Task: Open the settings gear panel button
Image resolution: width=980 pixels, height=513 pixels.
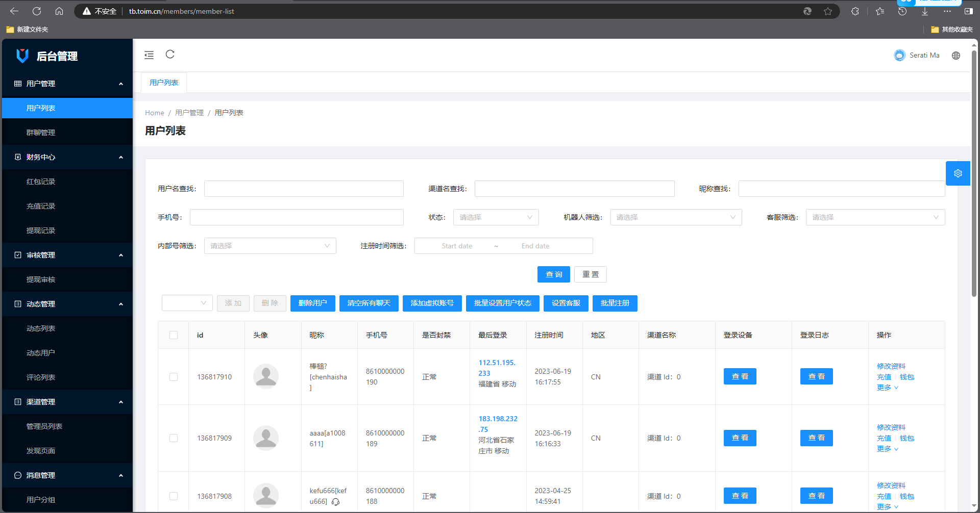Action: coord(958,173)
